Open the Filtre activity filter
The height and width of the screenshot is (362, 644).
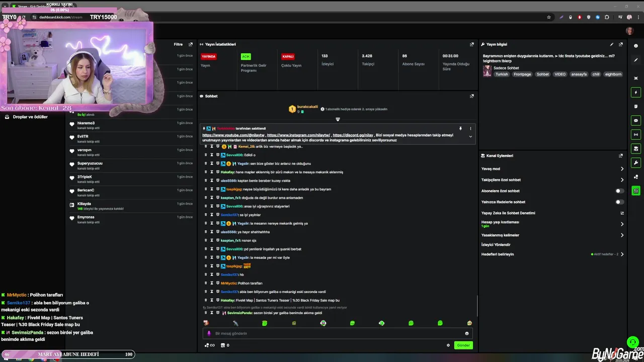click(178, 44)
